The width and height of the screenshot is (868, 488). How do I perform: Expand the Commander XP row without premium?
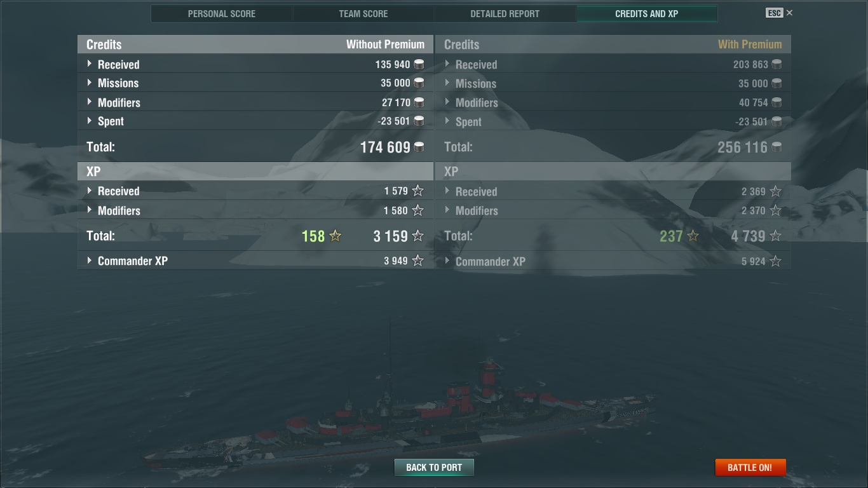coord(255,261)
